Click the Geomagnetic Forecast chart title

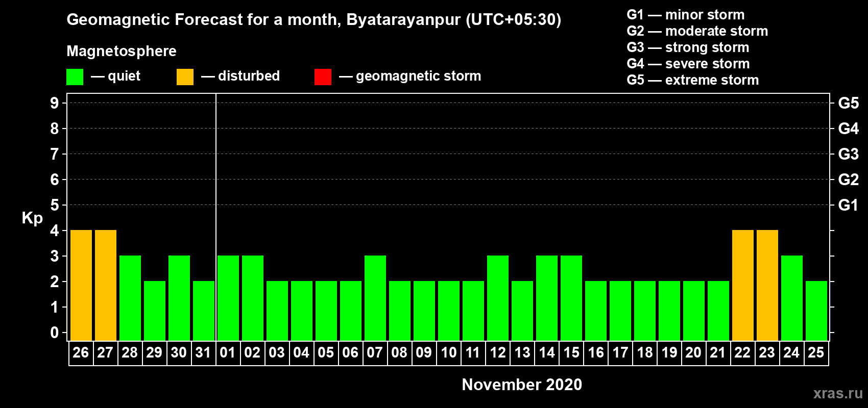(x=314, y=20)
